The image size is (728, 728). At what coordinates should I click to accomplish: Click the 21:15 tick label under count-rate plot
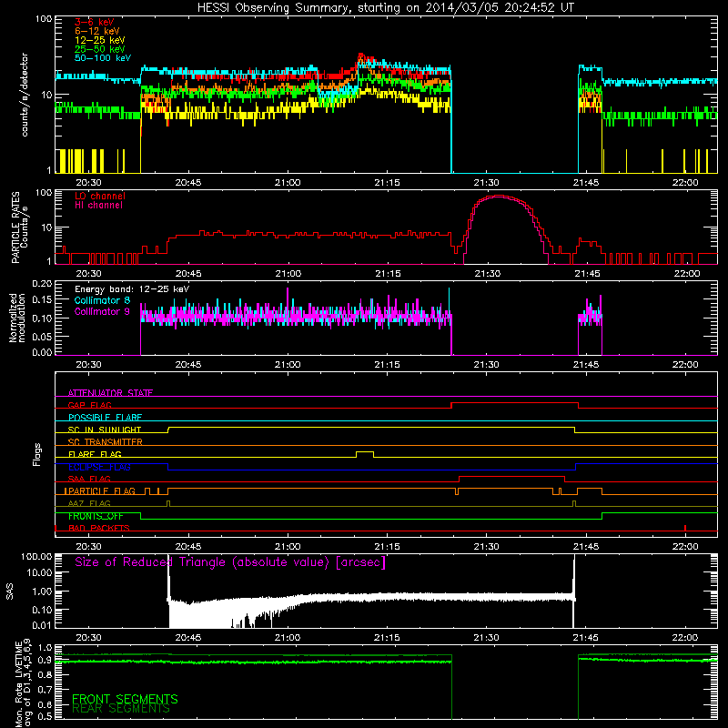click(387, 183)
